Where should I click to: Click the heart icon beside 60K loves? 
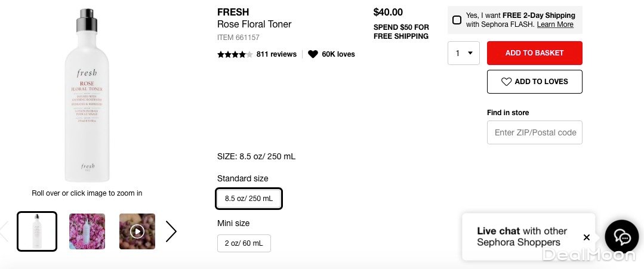[313, 54]
